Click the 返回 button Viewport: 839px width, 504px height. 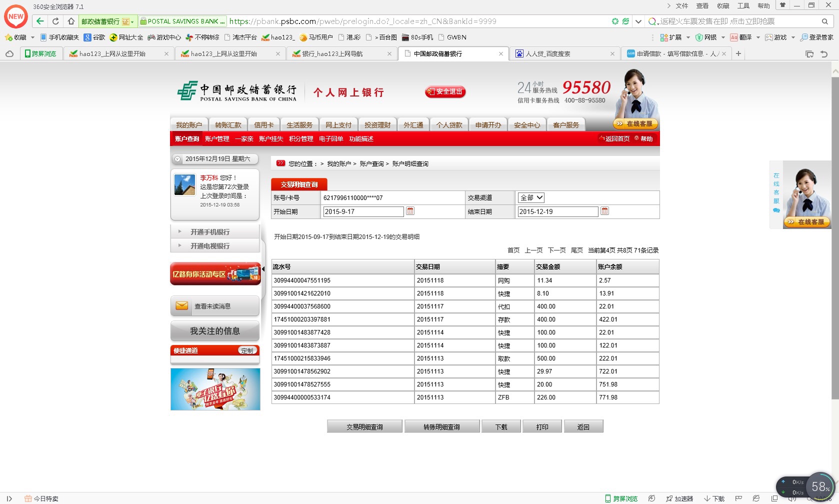tap(583, 426)
